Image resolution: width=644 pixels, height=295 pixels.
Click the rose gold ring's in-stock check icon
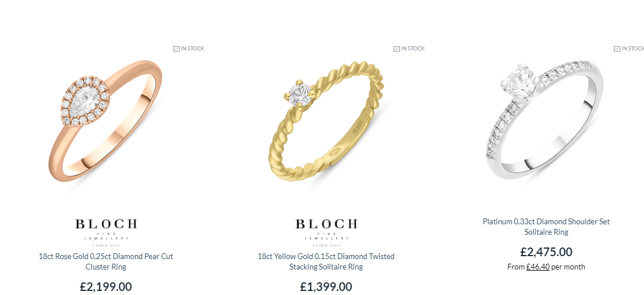tap(177, 49)
